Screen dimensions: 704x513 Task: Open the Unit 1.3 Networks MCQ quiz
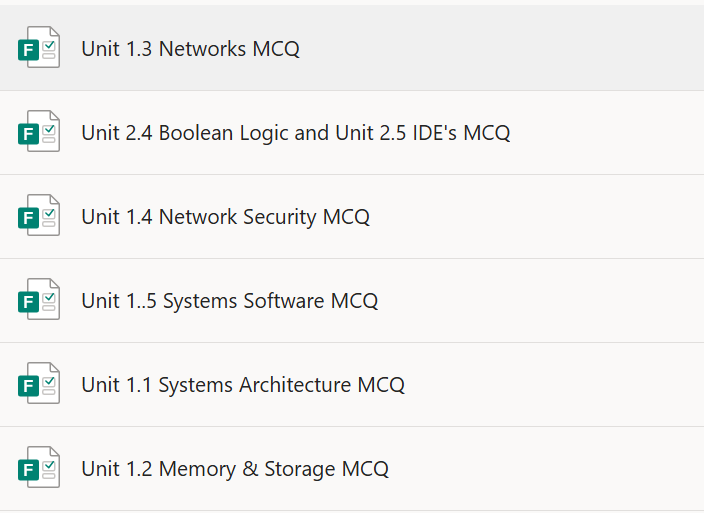190,49
